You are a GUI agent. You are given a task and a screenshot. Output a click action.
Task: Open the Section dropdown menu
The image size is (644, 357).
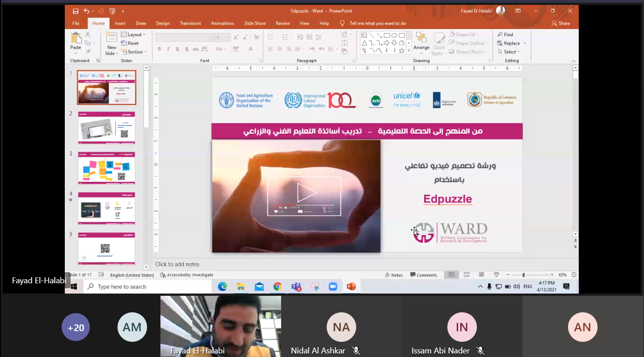click(x=134, y=52)
